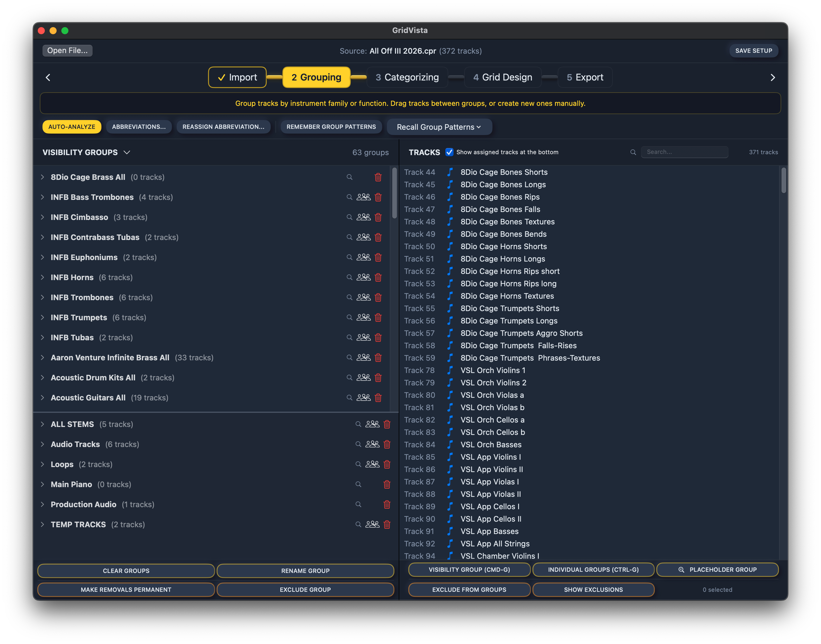Click people icon for Acoustic Drum Kits All
This screenshot has height=644, width=821.
coord(364,377)
